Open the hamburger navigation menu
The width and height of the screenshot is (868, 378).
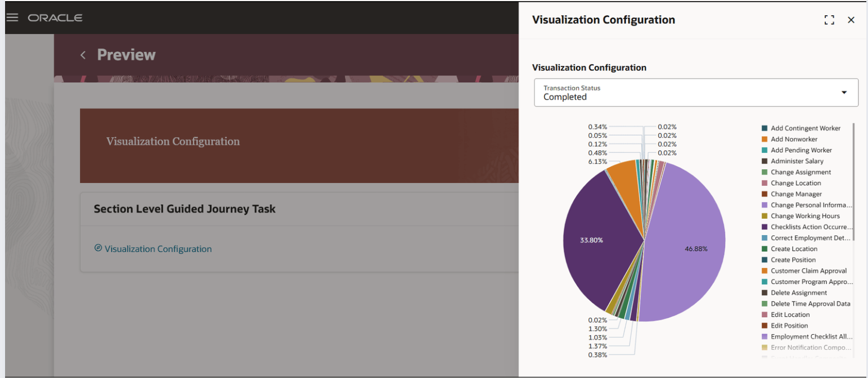tap(12, 17)
